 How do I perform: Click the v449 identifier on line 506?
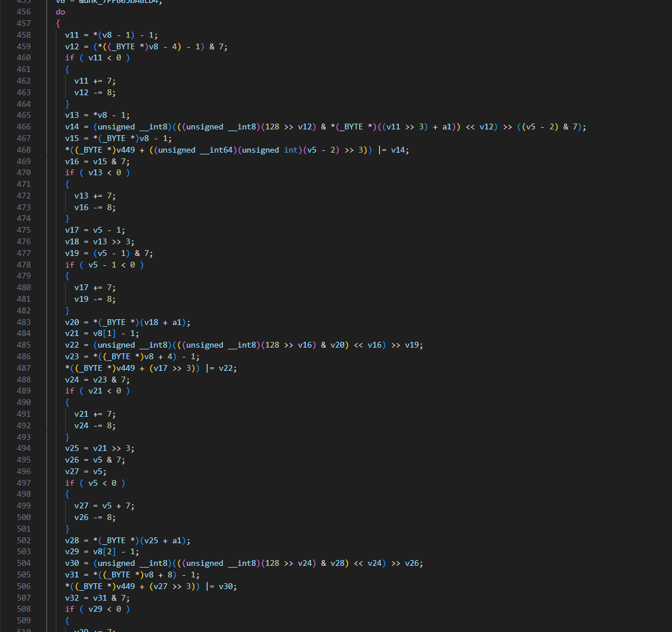pos(125,586)
